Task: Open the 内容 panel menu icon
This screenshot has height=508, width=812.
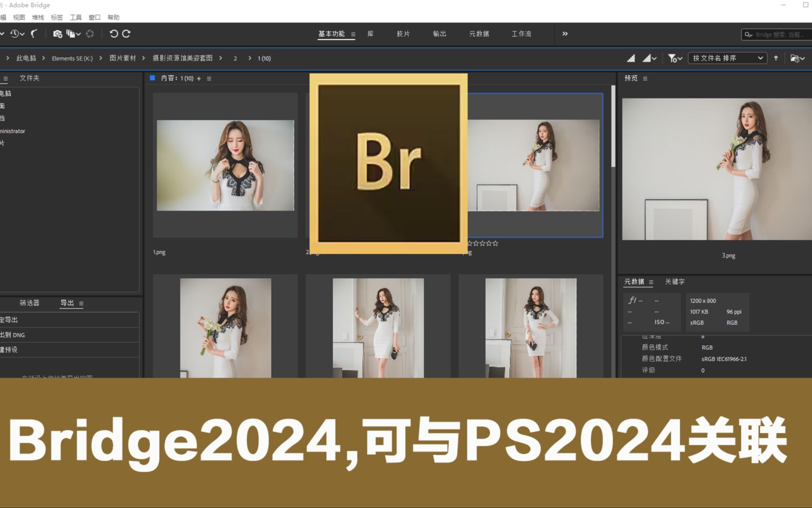Action: (x=209, y=79)
